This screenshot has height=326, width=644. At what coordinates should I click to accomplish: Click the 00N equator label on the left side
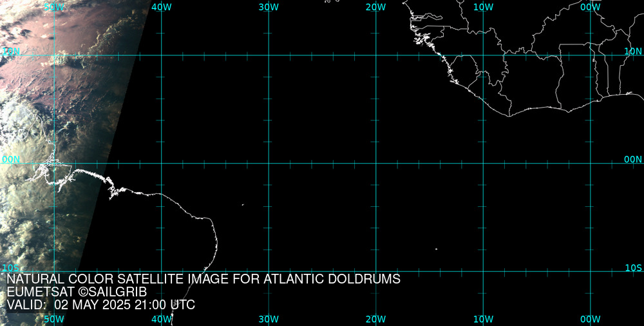(11, 160)
